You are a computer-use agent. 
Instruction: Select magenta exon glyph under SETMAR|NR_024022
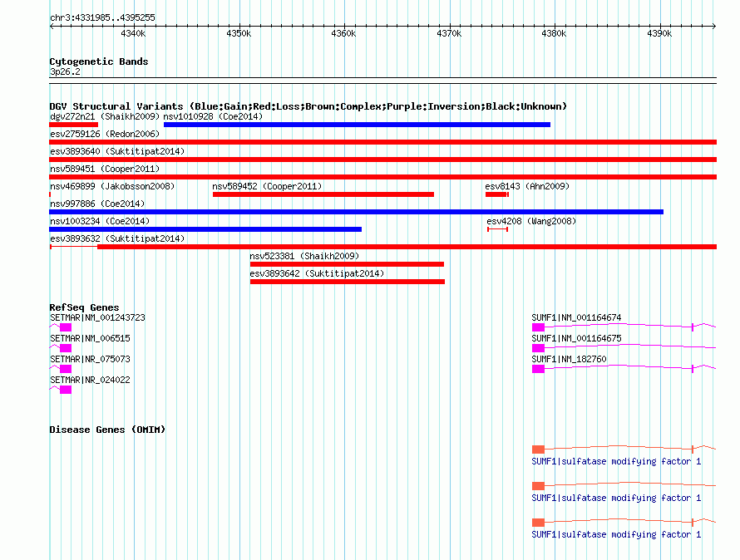[x=66, y=389]
